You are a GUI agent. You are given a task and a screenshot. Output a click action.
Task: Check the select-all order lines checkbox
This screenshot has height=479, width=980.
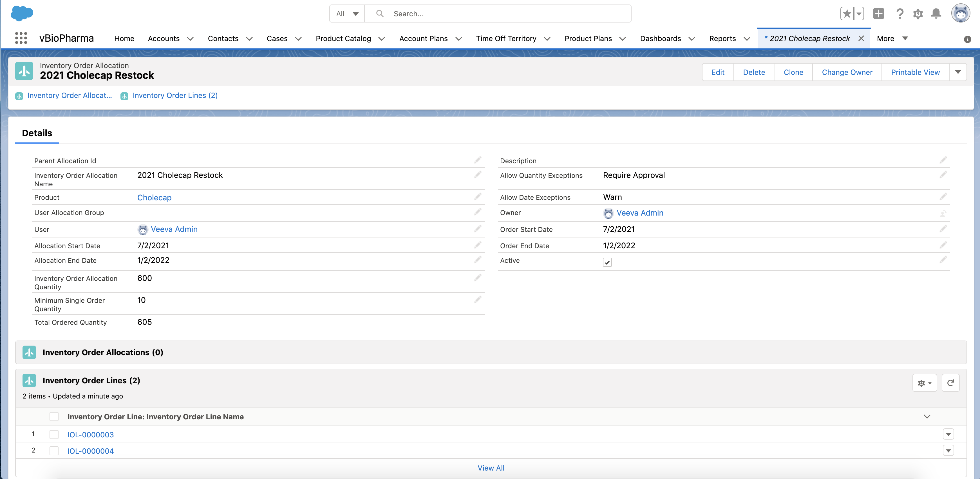click(x=54, y=417)
